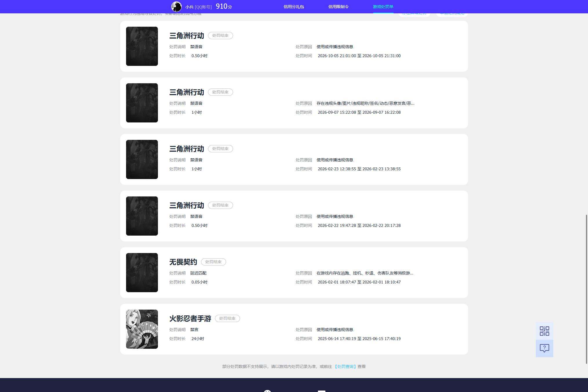This screenshot has width=588, height=392.
Task: Click the 无畏契约 game title
Action: [x=183, y=262]
